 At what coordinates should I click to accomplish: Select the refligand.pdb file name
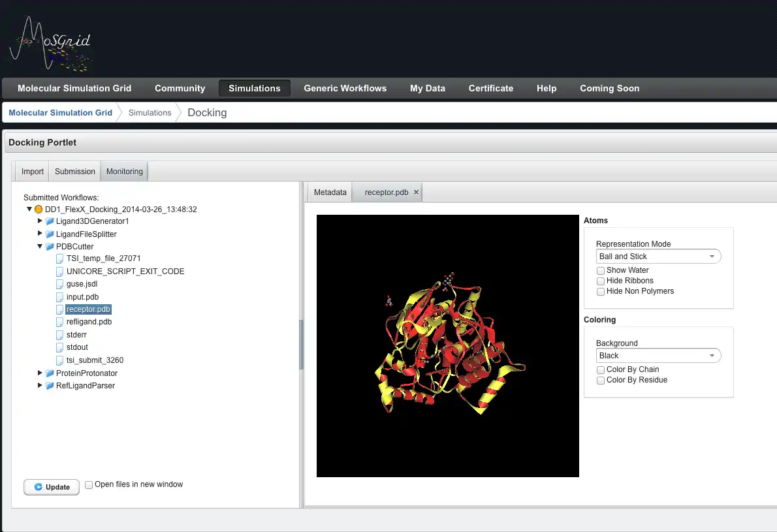[89, 322]
